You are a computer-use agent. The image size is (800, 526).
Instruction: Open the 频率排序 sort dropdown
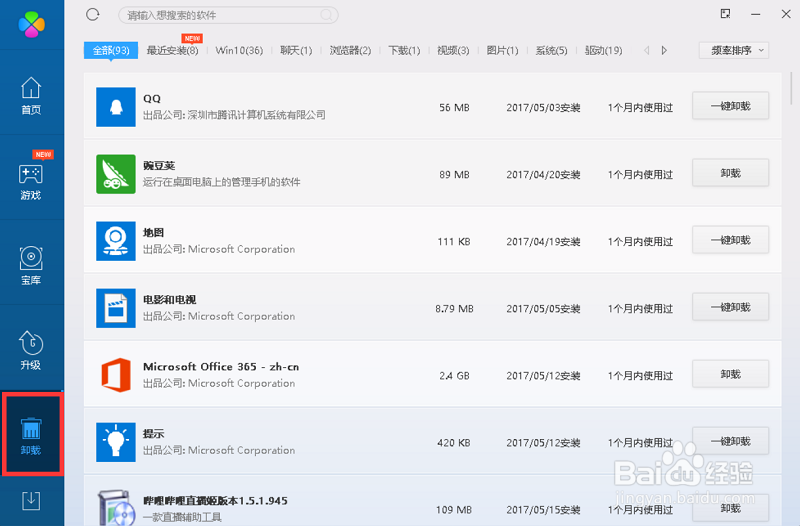click(734, 50)
